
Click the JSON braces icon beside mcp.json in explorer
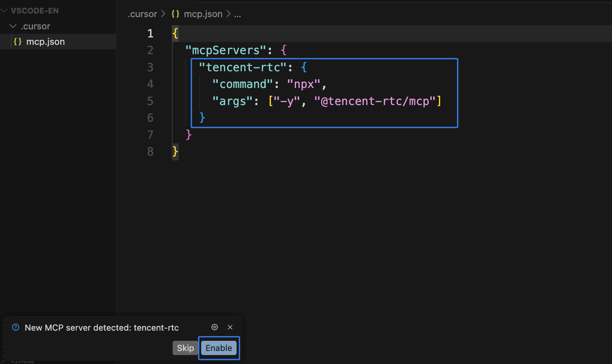coord(18,42)
